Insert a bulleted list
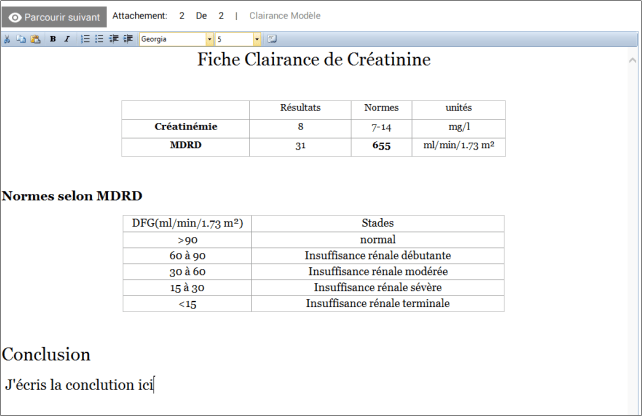The height and width of the screenshot is (416, 642). point(99,39)
